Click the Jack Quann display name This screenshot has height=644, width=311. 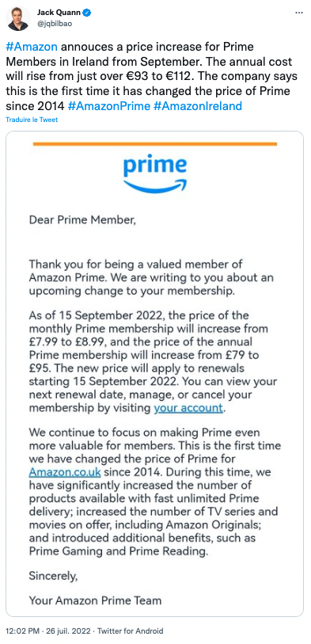pyautogui.click(x=59, y=13)
